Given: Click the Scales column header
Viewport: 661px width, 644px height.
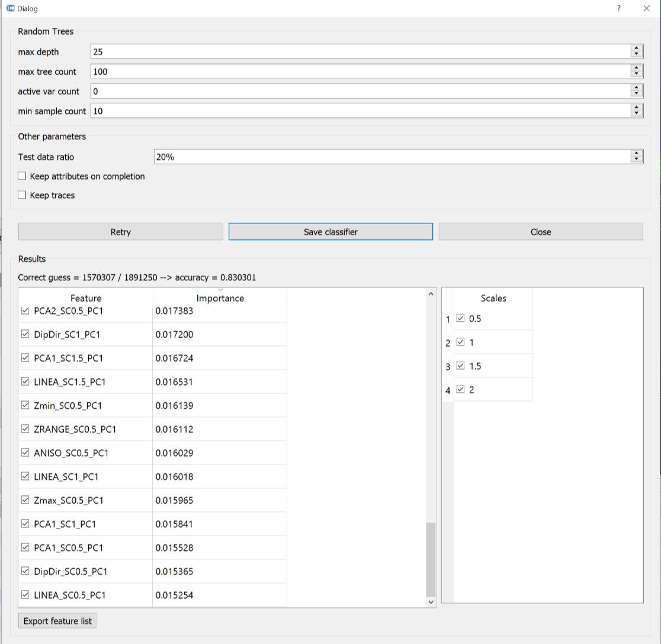Looking at the screenshot, I should pos(493,299).
